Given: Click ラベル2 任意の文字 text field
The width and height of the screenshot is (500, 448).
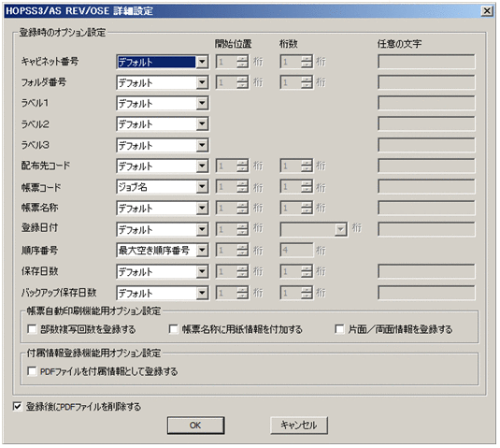Looking at the screenshot, I should [426, 124].
